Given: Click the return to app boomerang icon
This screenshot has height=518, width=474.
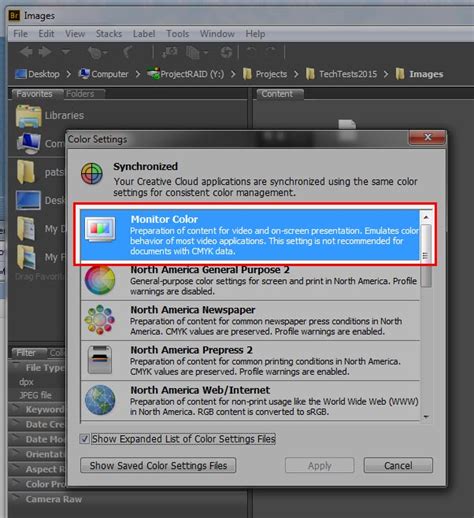Looking at the screenshot, I should pos(128,52).
